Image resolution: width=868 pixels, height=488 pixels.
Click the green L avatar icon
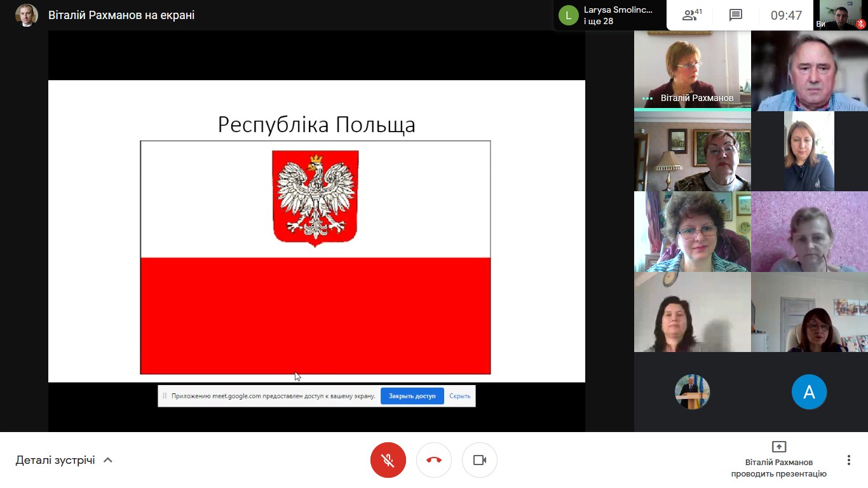coord(568,15)
